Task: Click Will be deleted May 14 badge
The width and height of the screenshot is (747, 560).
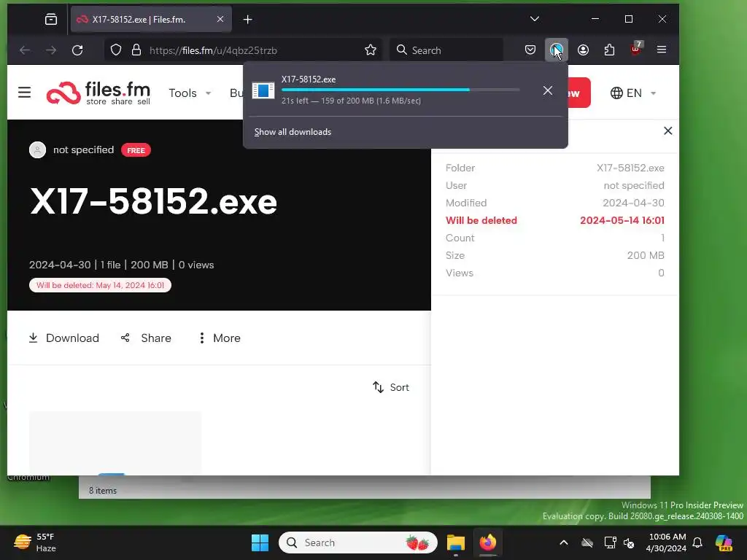Action: click(x=100, y=285)
